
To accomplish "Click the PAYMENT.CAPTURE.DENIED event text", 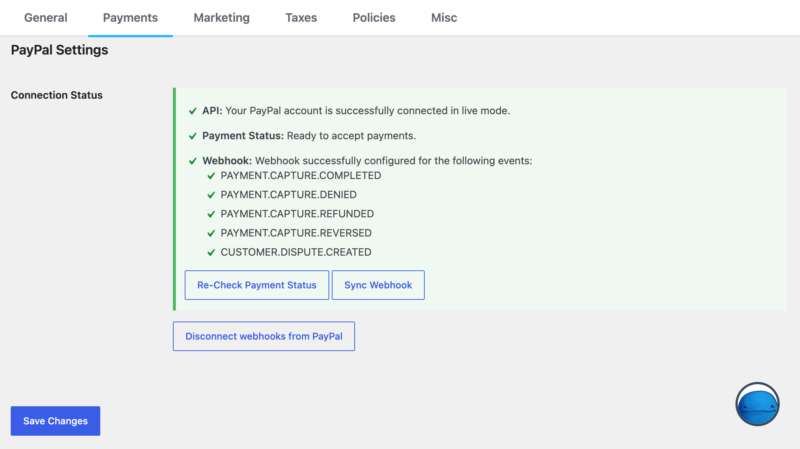I will tap(288, 195).
